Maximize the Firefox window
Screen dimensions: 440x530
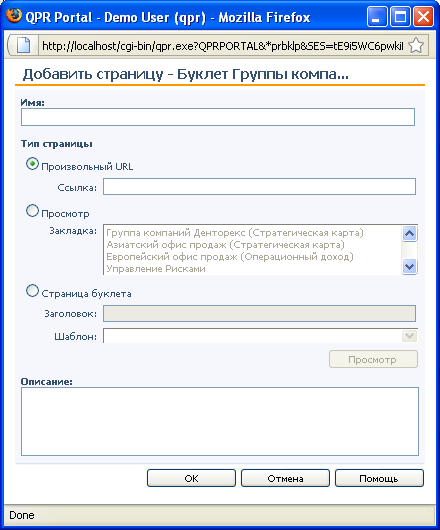[x=400, y=17]
